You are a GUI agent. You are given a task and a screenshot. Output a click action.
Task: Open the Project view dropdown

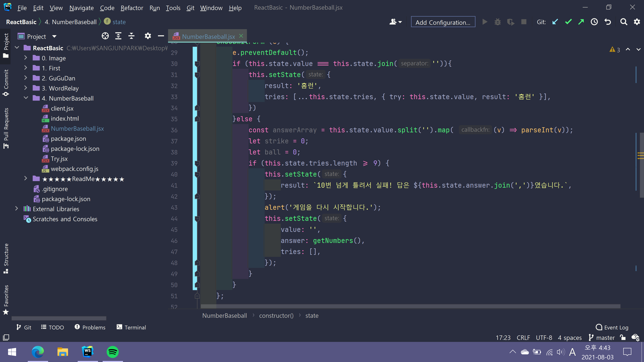point(54,36)
